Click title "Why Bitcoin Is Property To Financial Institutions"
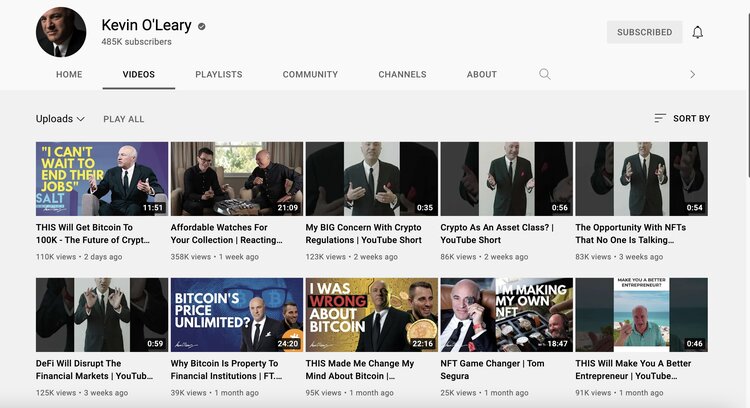Viewport: 750px width, 408px height. point(226,370)
